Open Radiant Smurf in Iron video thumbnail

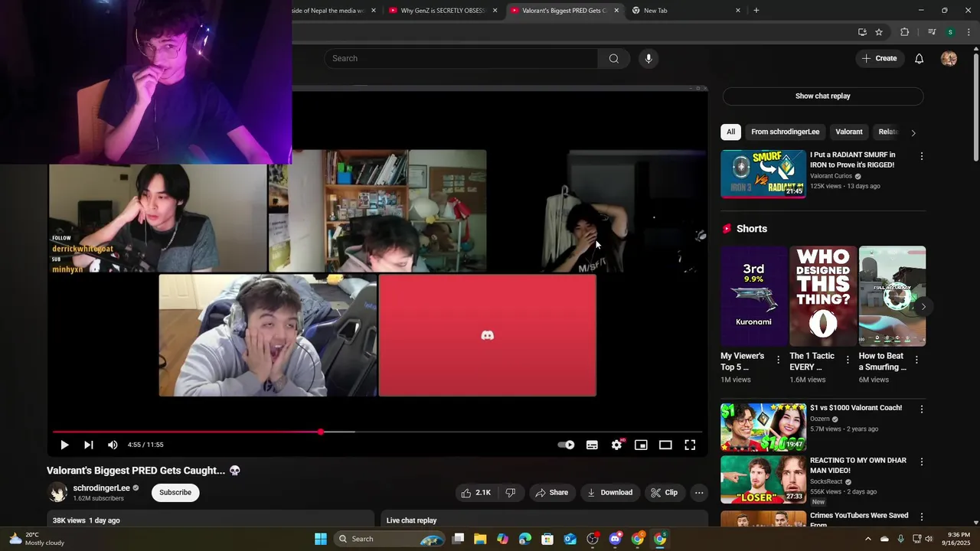click(763, 174)
